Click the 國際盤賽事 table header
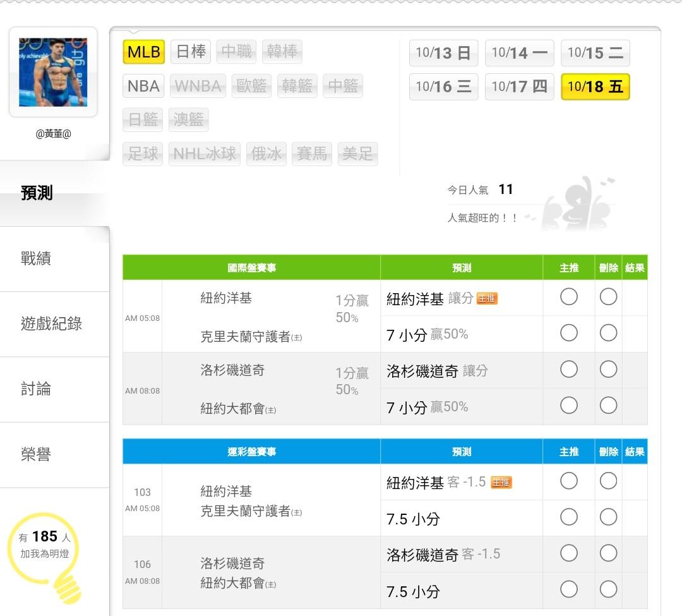Screen dimensions: 682x616 [x=251, y=267]
